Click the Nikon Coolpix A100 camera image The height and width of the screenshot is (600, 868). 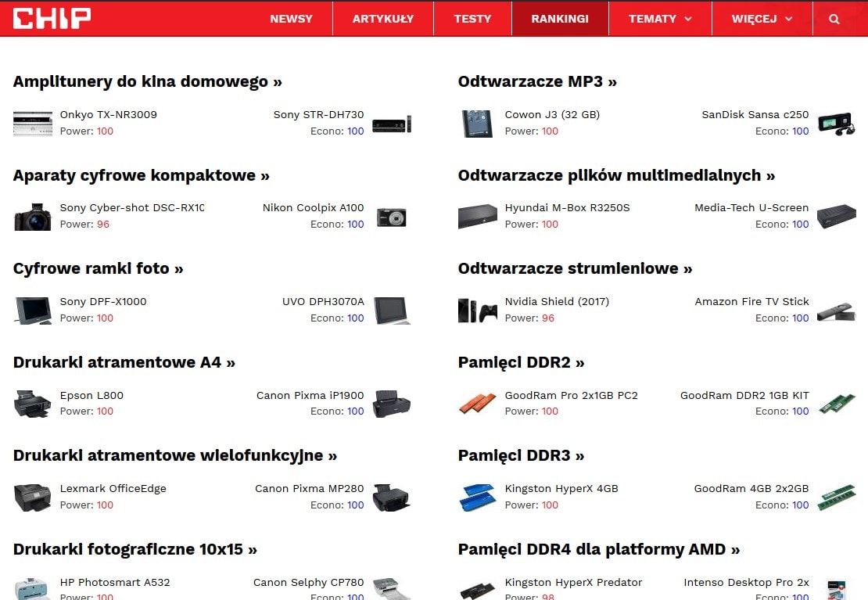pyautogui.click(x=392, y=217)
